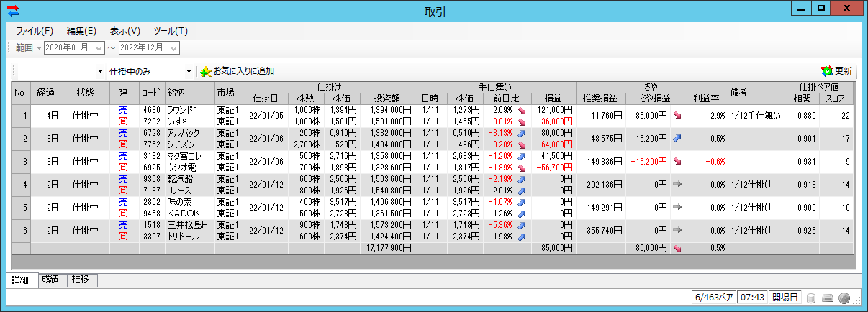Click the blue up arrow in row 2 spread column
Image resolution: width=868 pixels, height=312 pixels.
677,139
